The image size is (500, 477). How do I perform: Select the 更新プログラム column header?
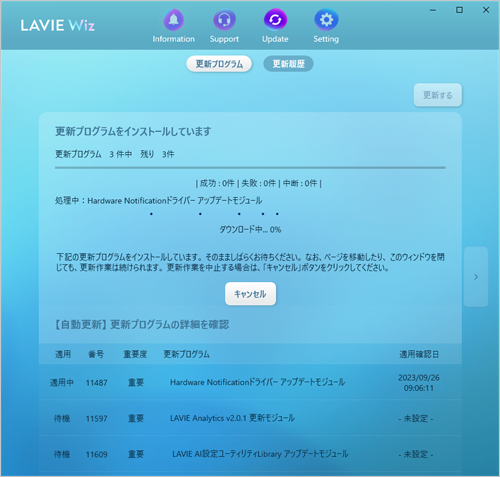tap(186, 354)
